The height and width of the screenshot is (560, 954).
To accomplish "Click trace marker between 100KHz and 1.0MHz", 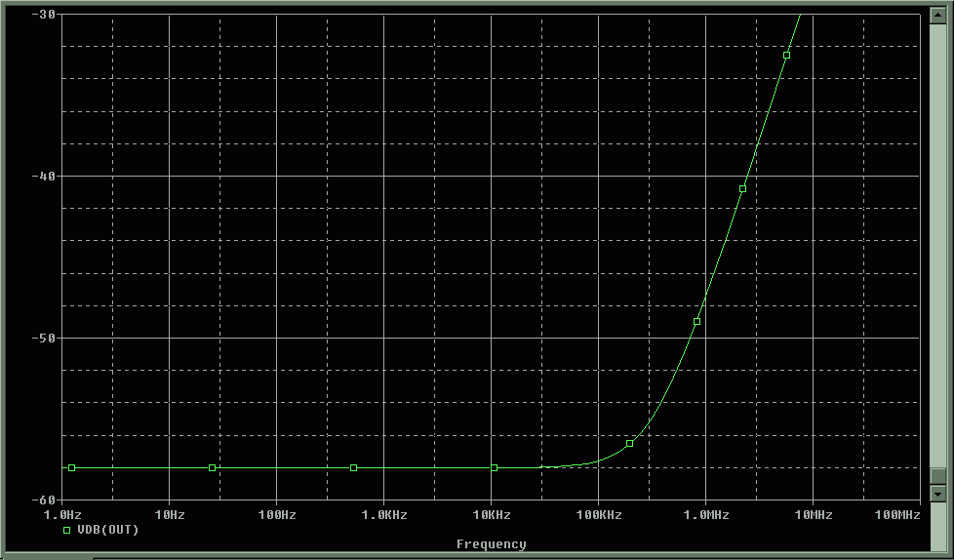I will click(x=629, y=444).
